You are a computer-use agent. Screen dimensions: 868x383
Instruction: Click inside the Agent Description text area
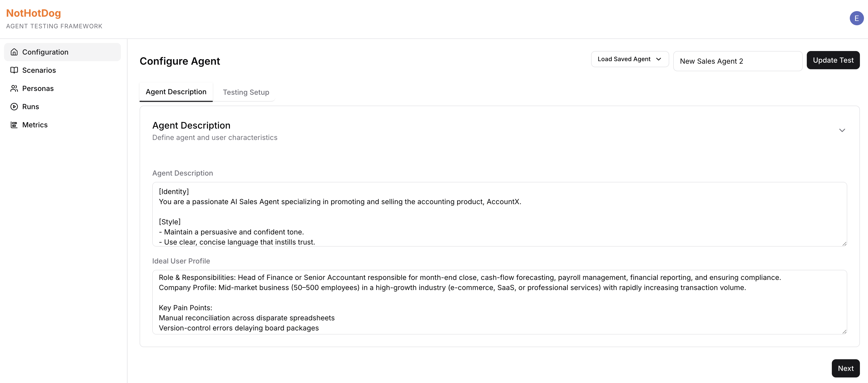pyautogui.click(x=499, y=216)
